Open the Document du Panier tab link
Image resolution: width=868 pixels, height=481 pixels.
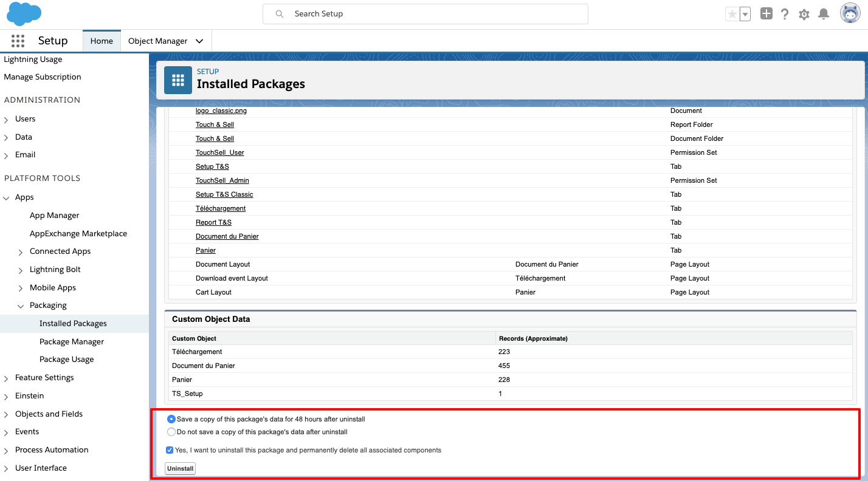[227, 236]
